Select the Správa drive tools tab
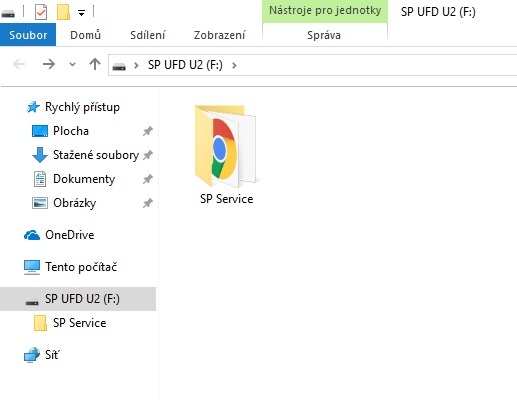The height and width of the screenshot is (400, 517). pyautogui.click(x=324, y=35)
